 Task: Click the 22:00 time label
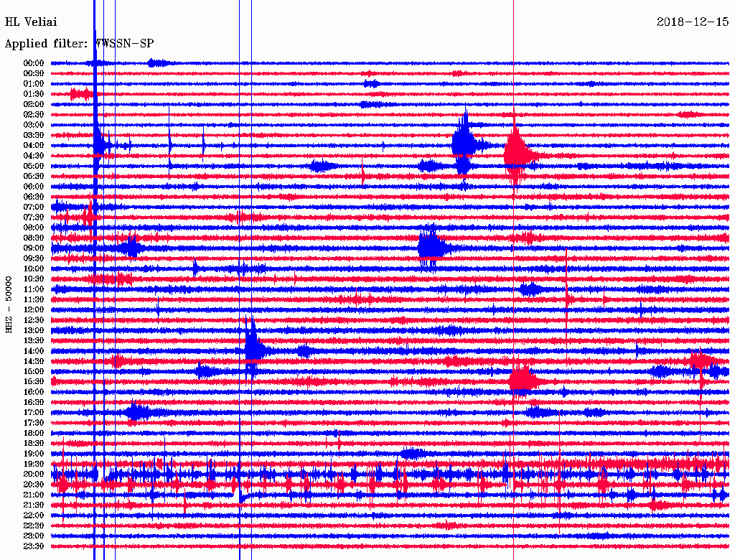click(34, 515)
